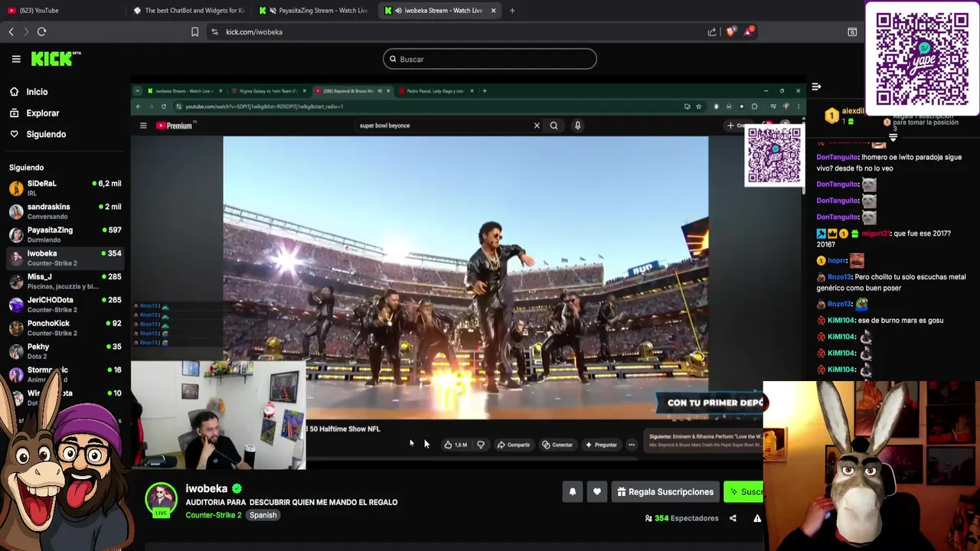Share the iwobeka stream via share icon
The image size is (980, 551).
point(733,518)
